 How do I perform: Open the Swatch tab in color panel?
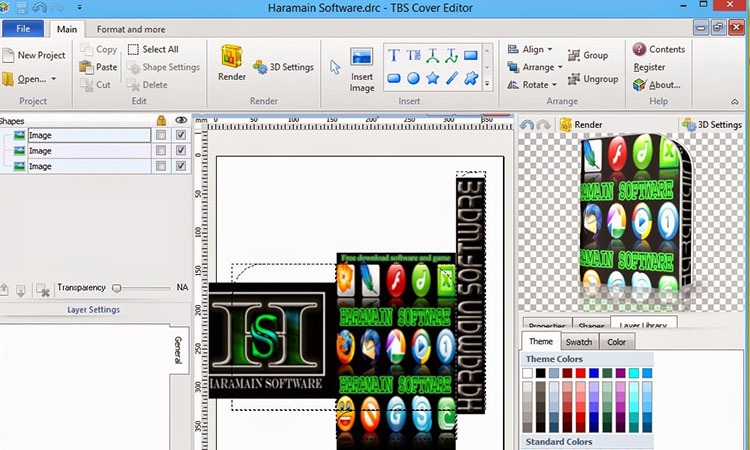(x=577, y=342)
